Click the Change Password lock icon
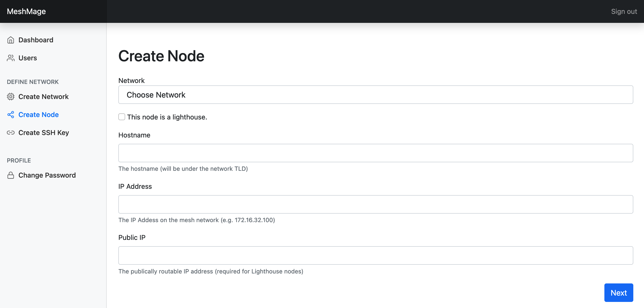The height and width of the screenshot is (308, 644). point(10,175)
